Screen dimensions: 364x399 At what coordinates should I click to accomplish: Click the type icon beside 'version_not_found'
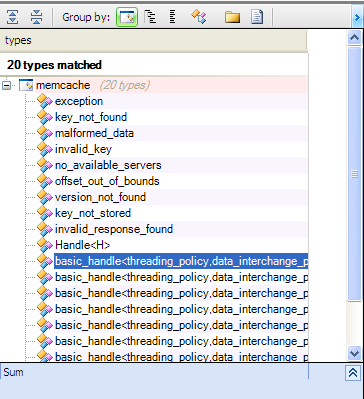pyautogui.click(x=45, y=197)
